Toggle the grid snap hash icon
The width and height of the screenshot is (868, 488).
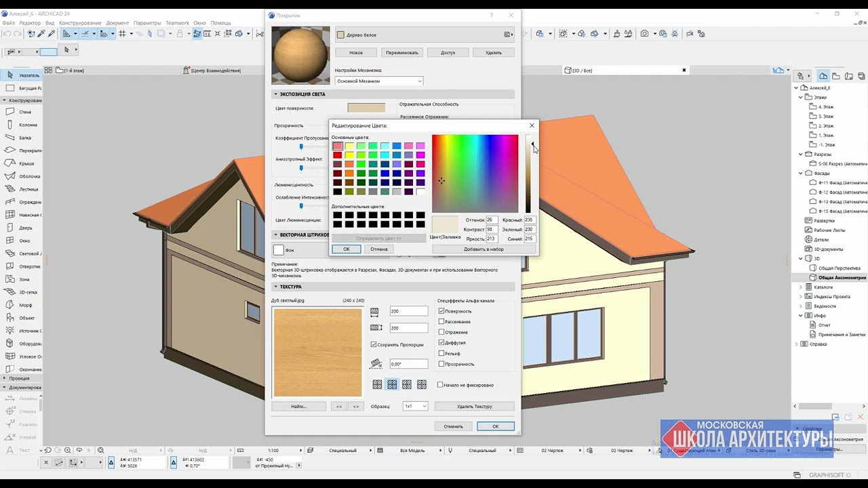(x=122, y=33)
